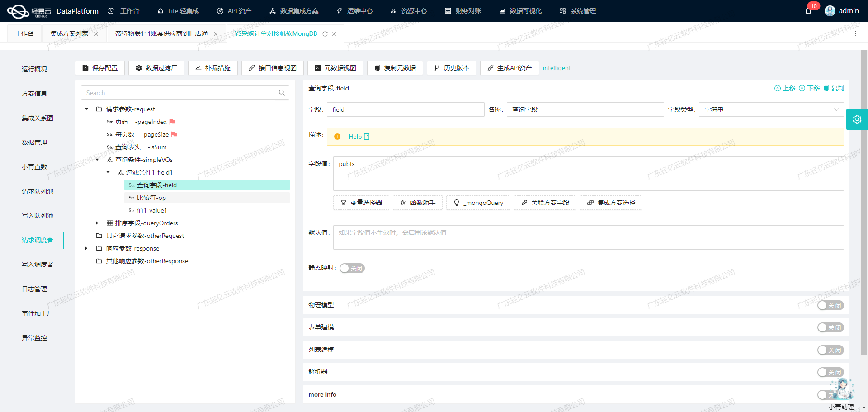Viewport: 868px width, 412px height.
Task: Open the 元数据视图 terminal-style view
Action: point(335,68)
